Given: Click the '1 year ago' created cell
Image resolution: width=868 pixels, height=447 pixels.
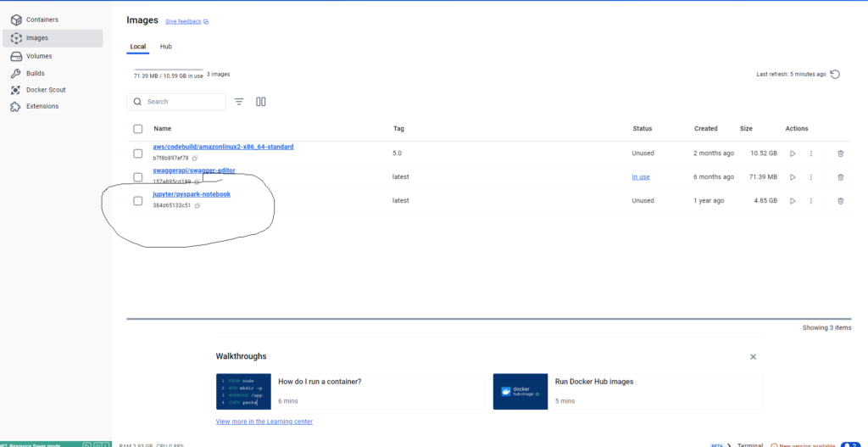Looking at the screenshot, I should [709, 200].
